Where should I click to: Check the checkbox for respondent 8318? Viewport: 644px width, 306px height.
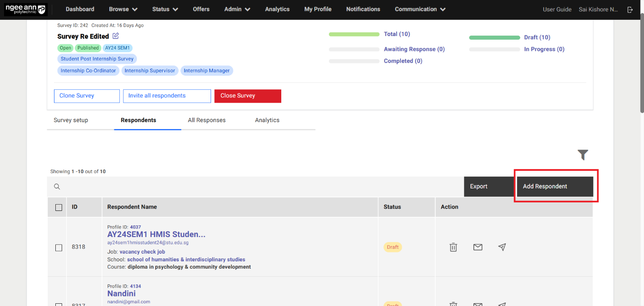point(59,247)
